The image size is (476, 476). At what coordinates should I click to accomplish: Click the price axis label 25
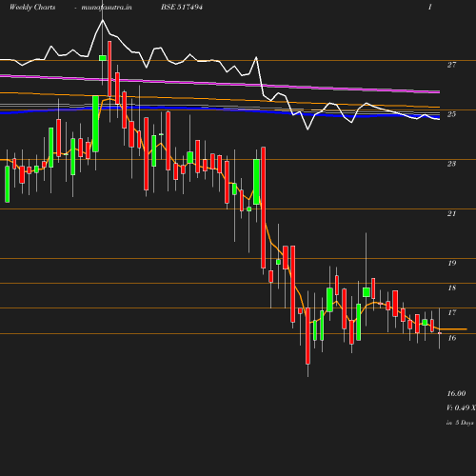click(451, 114)
